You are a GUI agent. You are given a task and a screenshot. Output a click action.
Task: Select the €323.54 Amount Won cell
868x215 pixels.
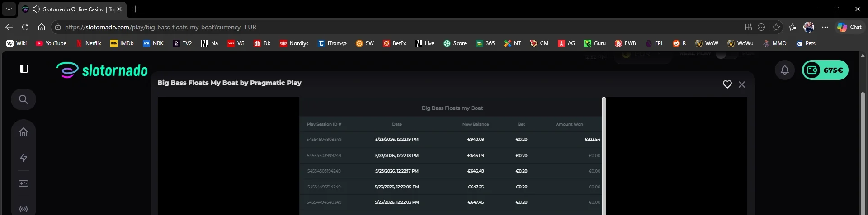click(592, 140)
